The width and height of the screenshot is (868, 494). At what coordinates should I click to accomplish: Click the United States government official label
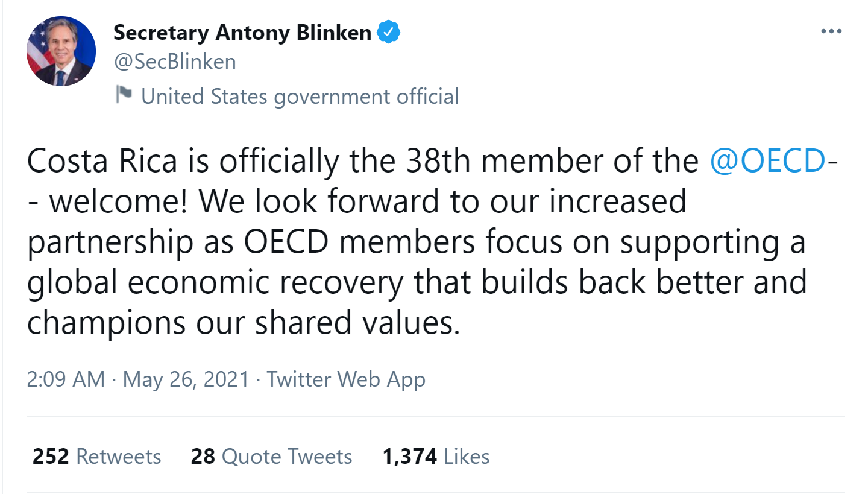(x=300, y=97)
